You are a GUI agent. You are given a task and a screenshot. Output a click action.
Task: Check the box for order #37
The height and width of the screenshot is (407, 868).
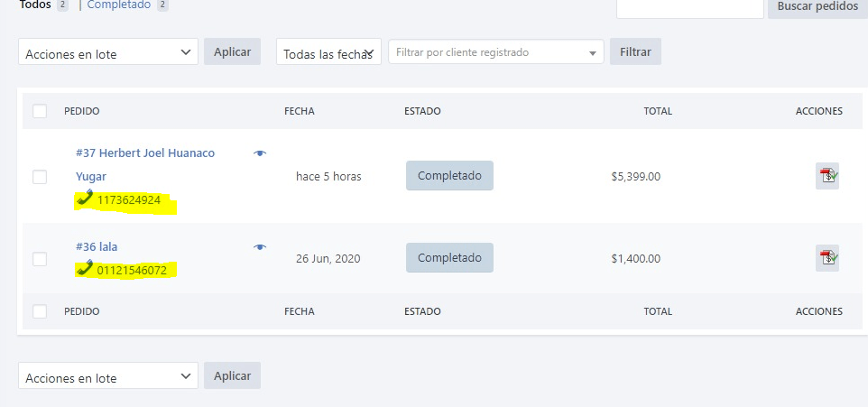click(x=40, y=177)
